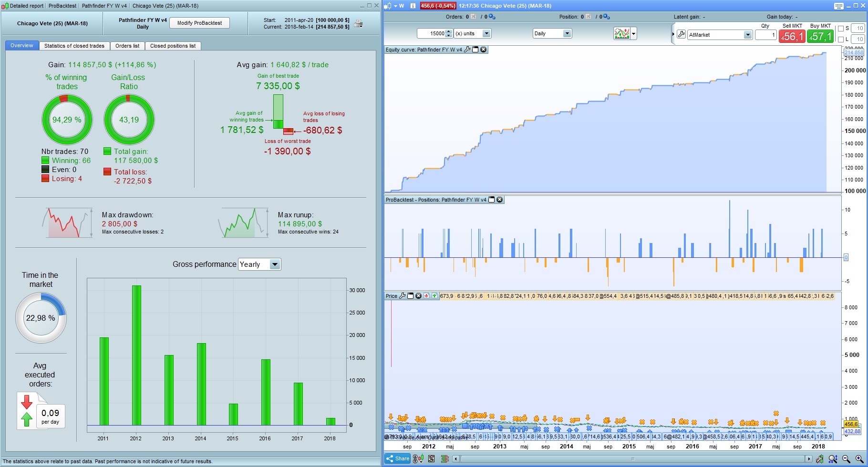Maximize the Equity curve panel
The width and height of the screenshot is (868, 467).
[x=475, y=50]
